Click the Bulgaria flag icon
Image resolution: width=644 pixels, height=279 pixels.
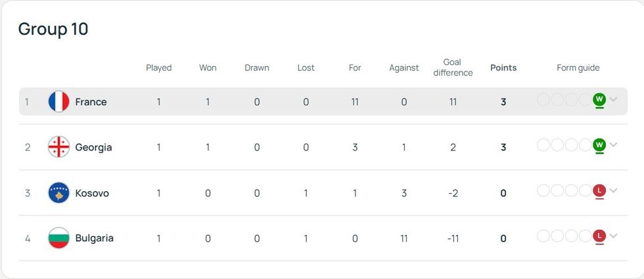(58, 238)
